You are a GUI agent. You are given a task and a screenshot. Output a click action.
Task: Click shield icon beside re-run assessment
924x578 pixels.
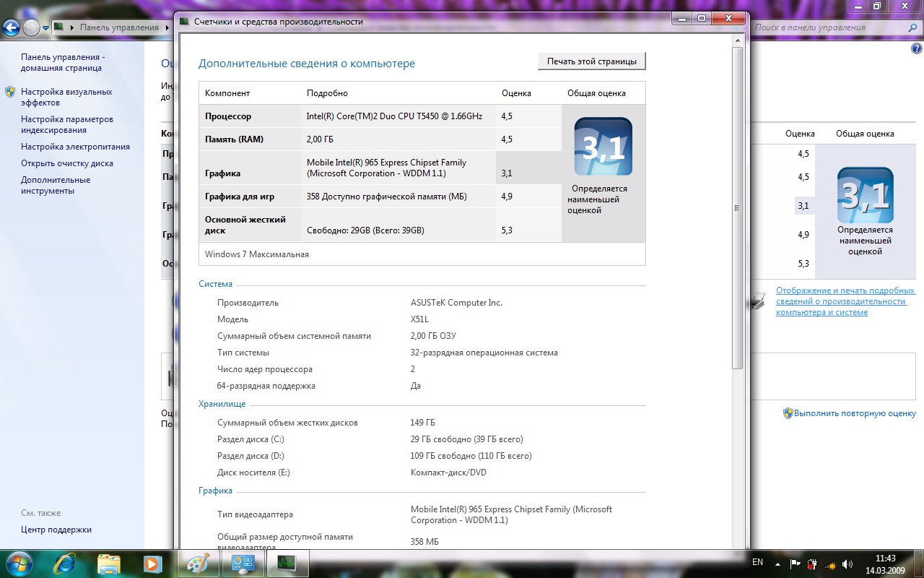click(788, 413)
